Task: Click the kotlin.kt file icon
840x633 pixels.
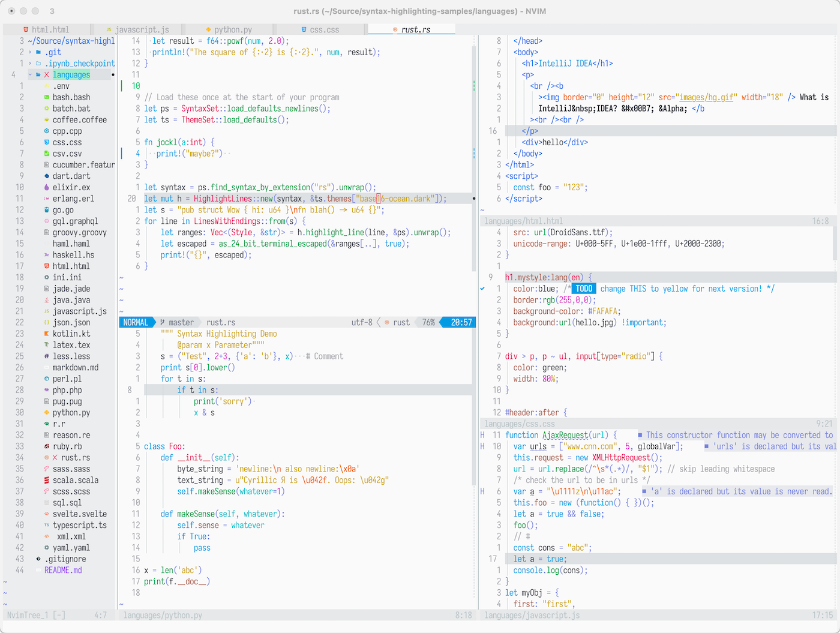Action: 47,334
